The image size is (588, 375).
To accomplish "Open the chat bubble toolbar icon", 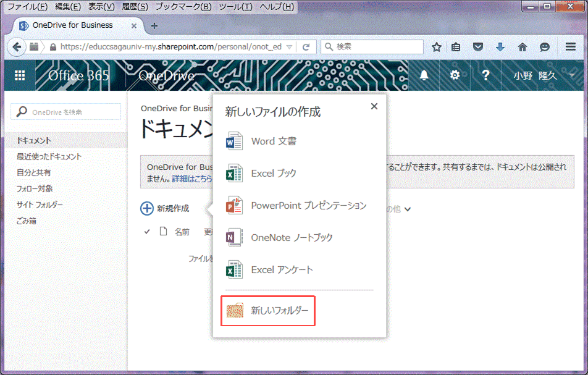I will 545,47.
